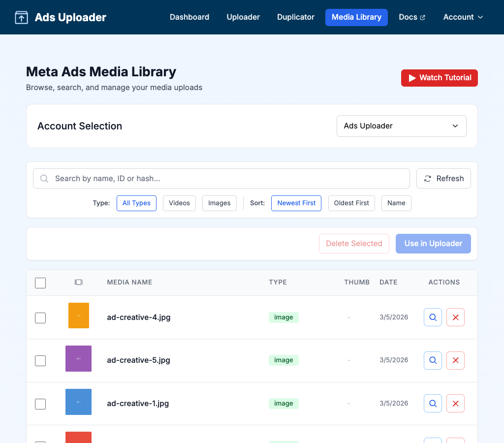Image resolution: width=504 pixels, height=443 pixels.
Task: Preview ad-creative-5.jpg with magnifier icon
Action: (x=433, y=360)
